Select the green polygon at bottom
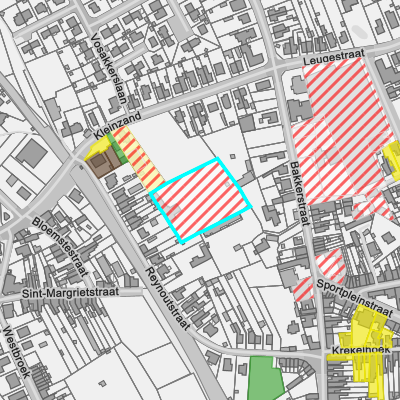This screenshot has height=400, width=400. tap(265, 378)
